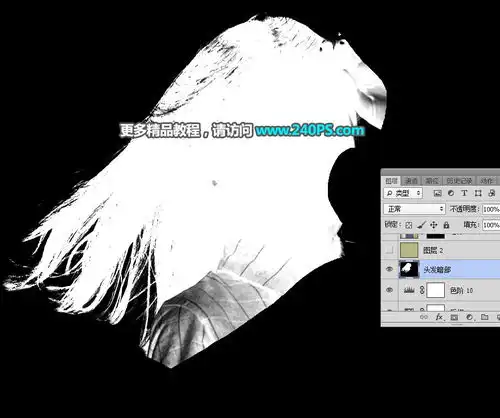Lock layer position move icon

point(434,225)
